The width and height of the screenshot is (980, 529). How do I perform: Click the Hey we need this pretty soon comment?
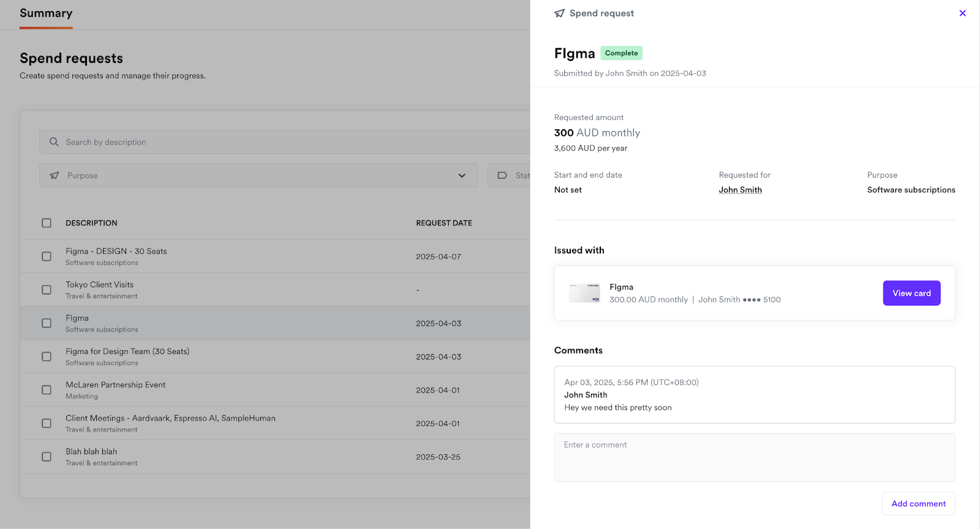(618, 407)
